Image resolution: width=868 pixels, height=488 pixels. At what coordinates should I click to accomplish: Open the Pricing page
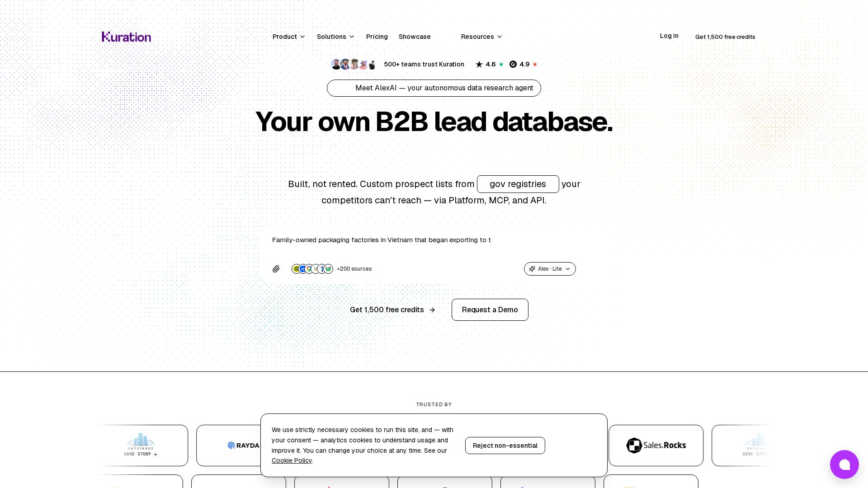click(377, 37)
